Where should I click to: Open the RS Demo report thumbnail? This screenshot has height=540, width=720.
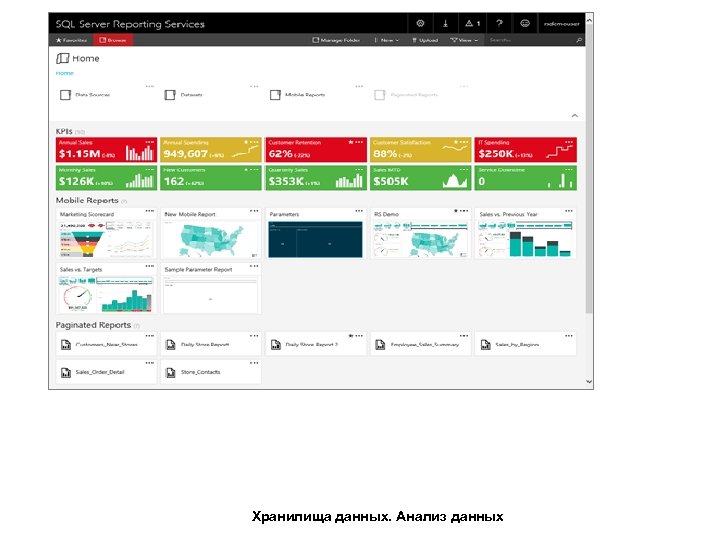420,239
